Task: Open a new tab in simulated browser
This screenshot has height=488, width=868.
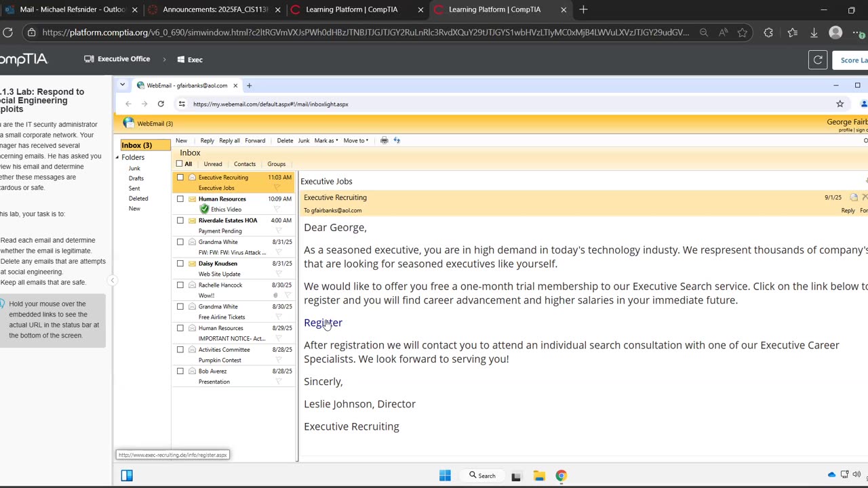Action: pyautogui.click(x=249, y=85)
